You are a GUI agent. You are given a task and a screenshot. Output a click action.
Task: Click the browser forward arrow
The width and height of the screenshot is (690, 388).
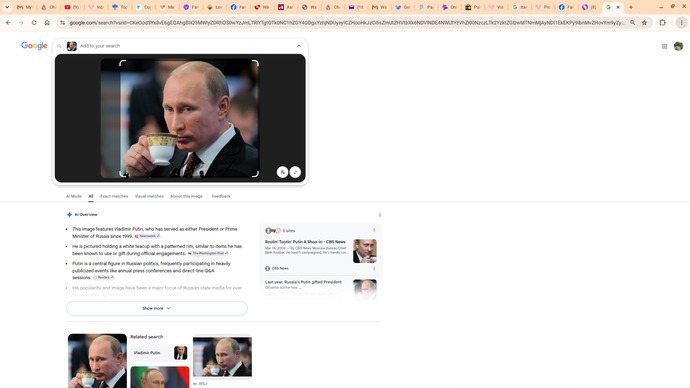pyautogui.click(x=21, y=22)
